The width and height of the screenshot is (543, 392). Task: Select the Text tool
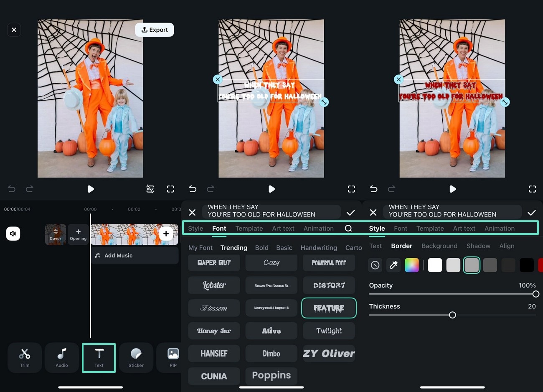[x=99, y=358]
